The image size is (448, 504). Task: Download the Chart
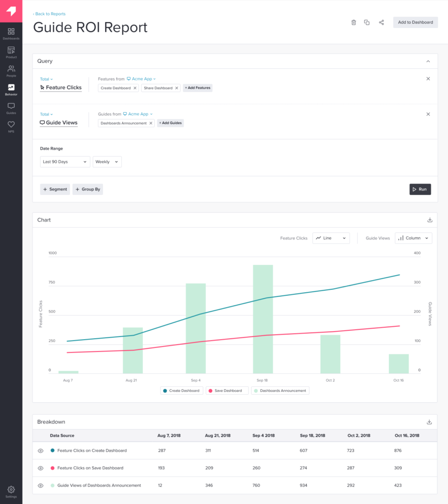click(430, 220)
